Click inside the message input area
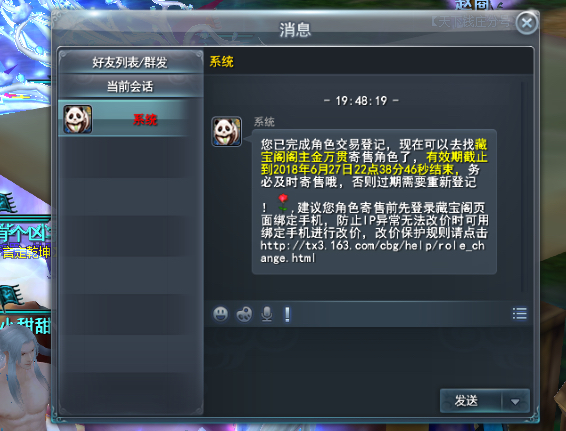566x431 pixels. (x=368, y=357)
